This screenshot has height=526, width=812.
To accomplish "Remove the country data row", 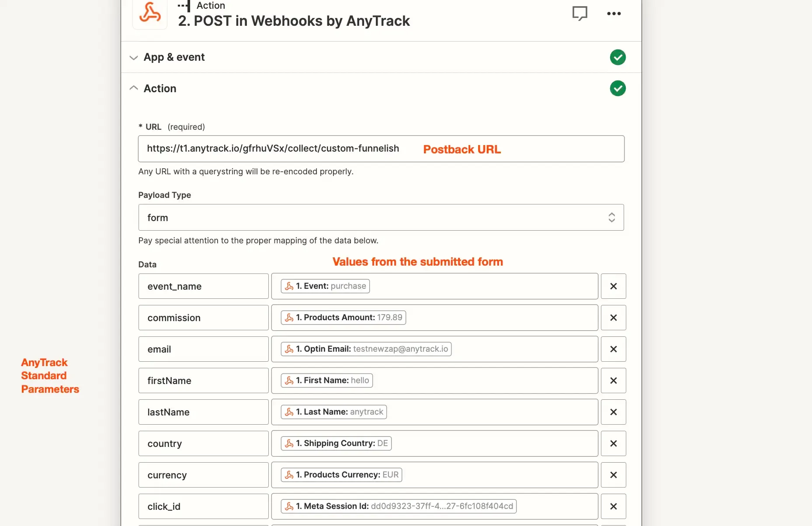I will tap(613, 444).
